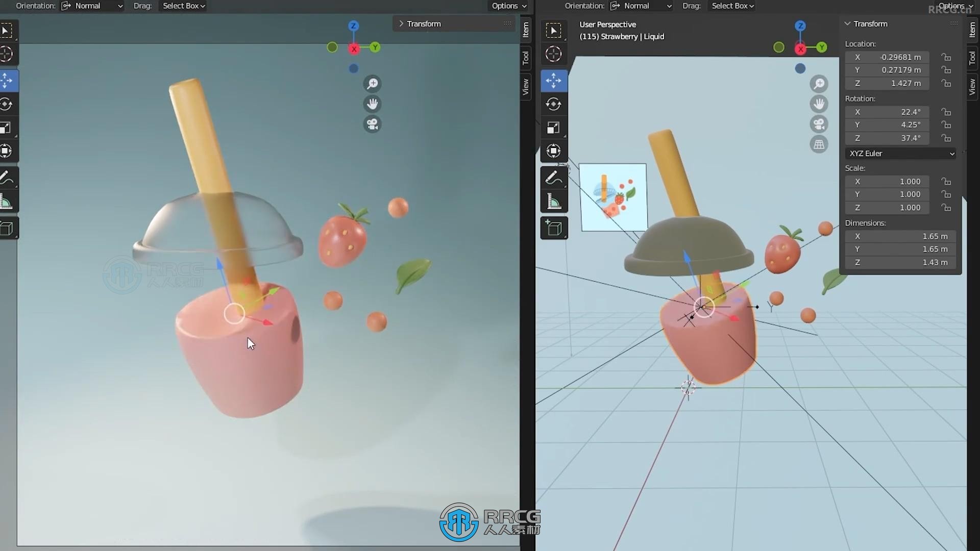Click Location X value 0.29681 m

click(x=887, y=57)
